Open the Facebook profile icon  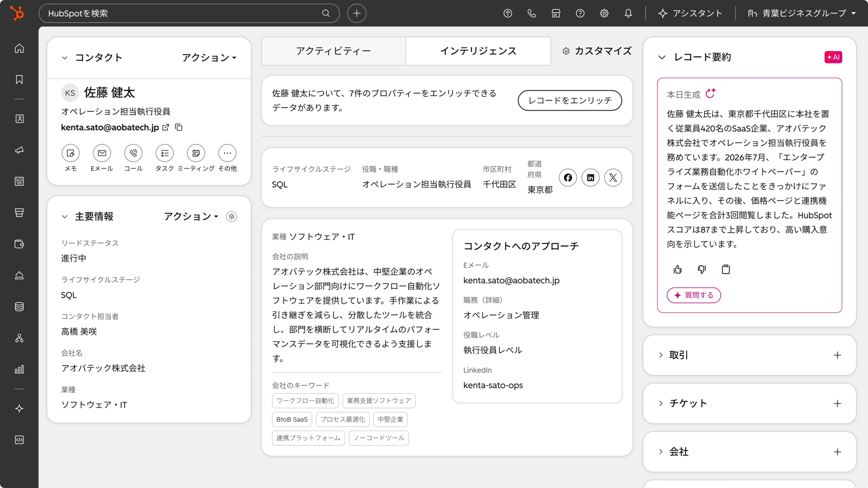[568, 178]
